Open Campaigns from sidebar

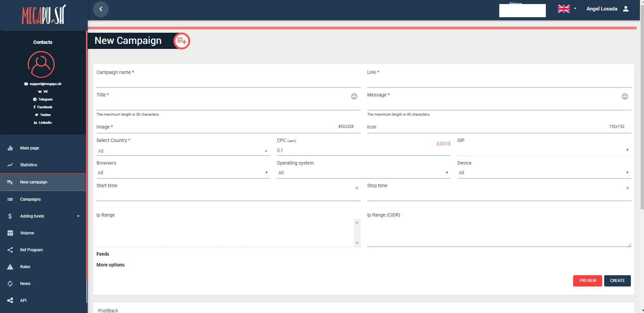point(30,199)
